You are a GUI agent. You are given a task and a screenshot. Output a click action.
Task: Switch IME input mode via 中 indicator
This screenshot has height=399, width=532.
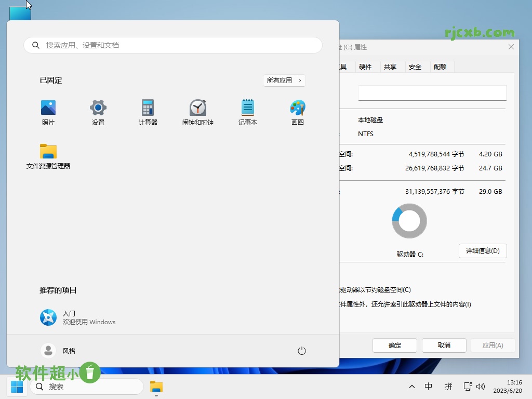tap(429, 387)
